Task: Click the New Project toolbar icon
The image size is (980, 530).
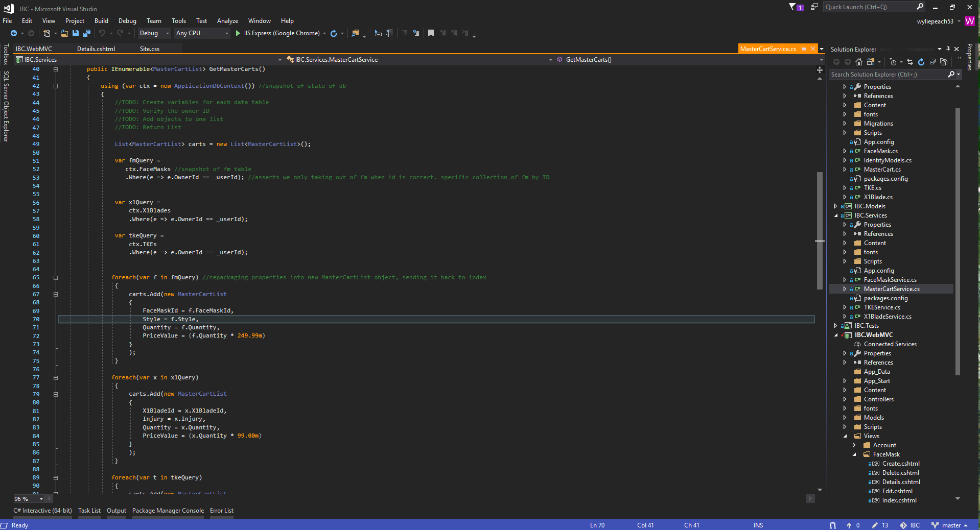Action: click(x=46, y=33)
